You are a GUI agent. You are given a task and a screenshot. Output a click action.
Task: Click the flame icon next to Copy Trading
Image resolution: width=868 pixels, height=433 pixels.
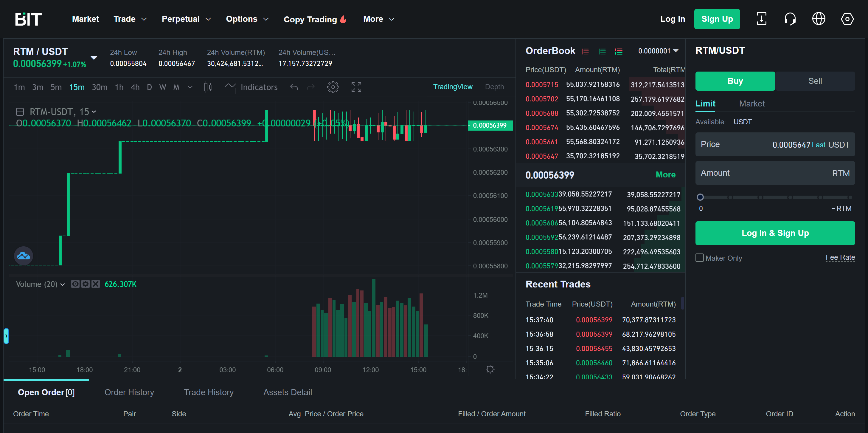click(x=343, y=19)
